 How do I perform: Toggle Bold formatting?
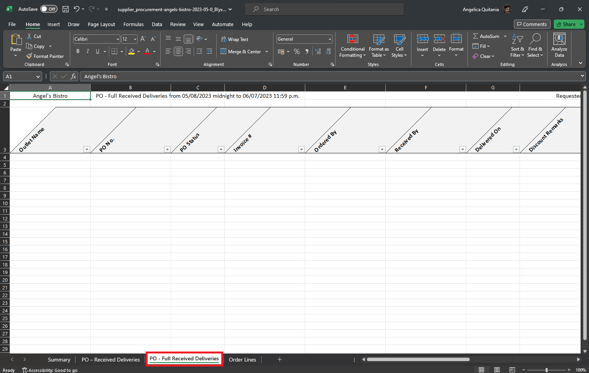78,51
